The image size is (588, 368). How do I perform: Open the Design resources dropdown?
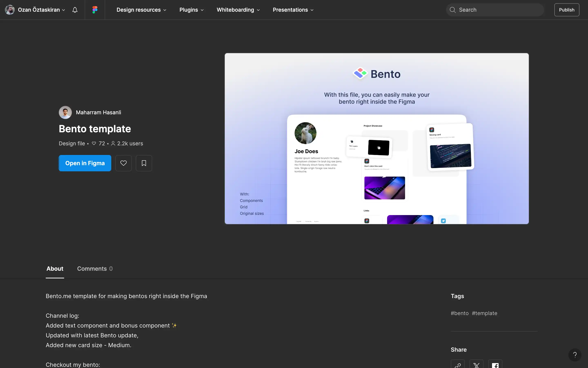141,10
